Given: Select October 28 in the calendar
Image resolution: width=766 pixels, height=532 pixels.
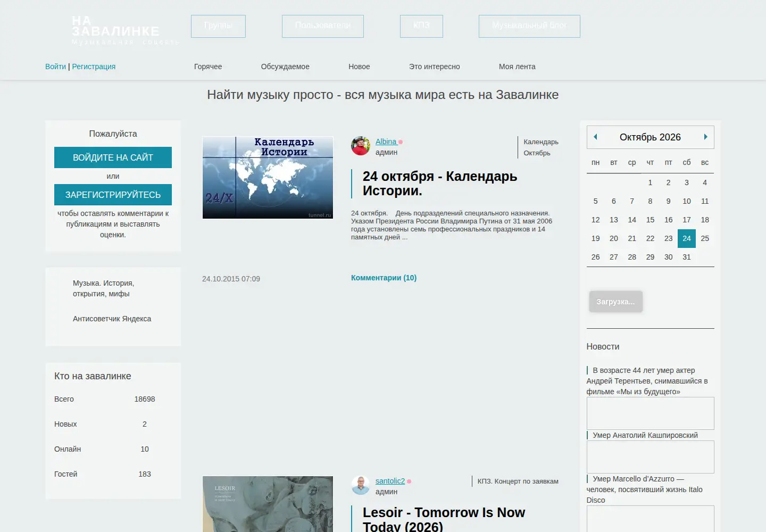Looking at the screenshot, I should [x=632, y=257].
